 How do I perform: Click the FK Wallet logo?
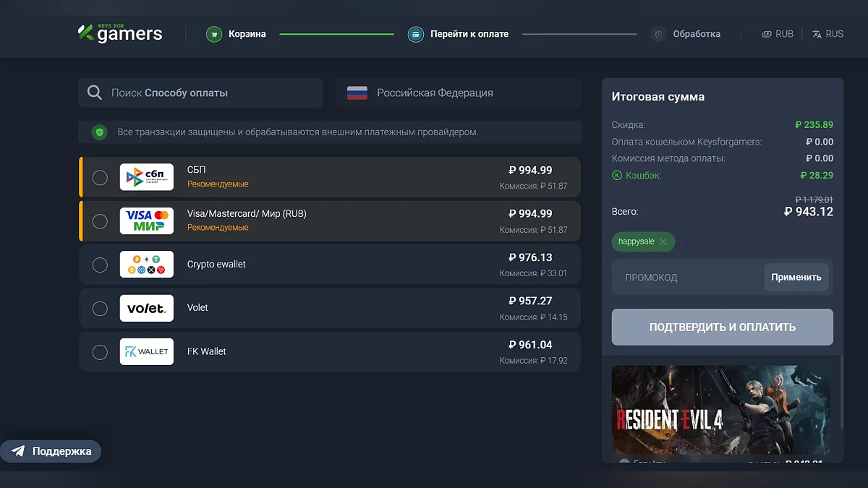[147, 351]
